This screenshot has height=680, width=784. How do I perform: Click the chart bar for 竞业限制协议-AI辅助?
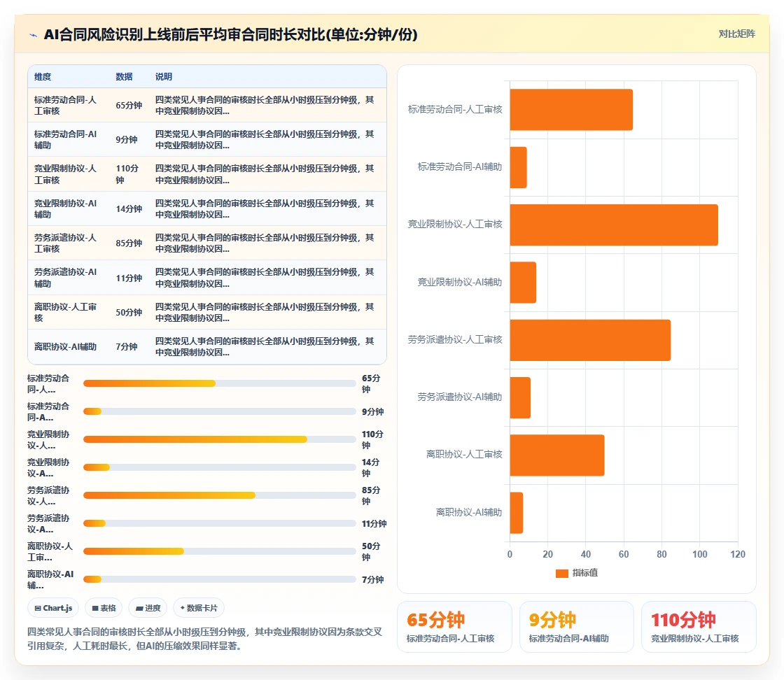523,283
